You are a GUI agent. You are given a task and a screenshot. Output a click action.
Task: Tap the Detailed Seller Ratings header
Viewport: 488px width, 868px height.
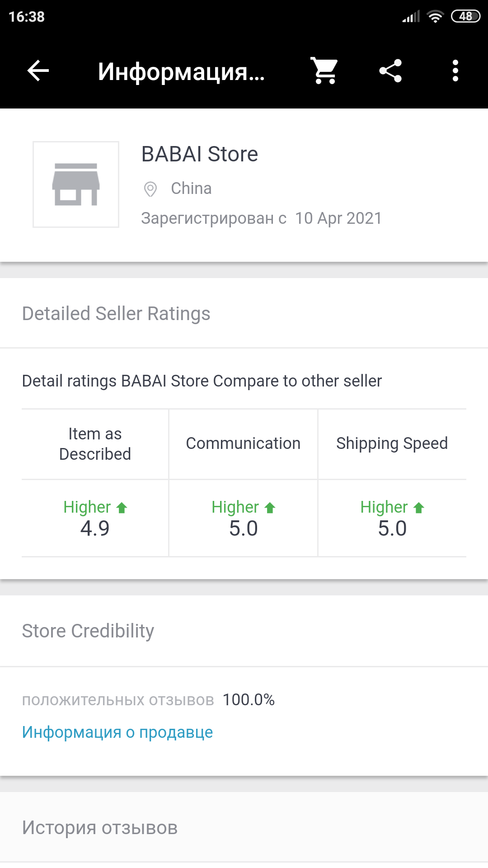(116, 314)
